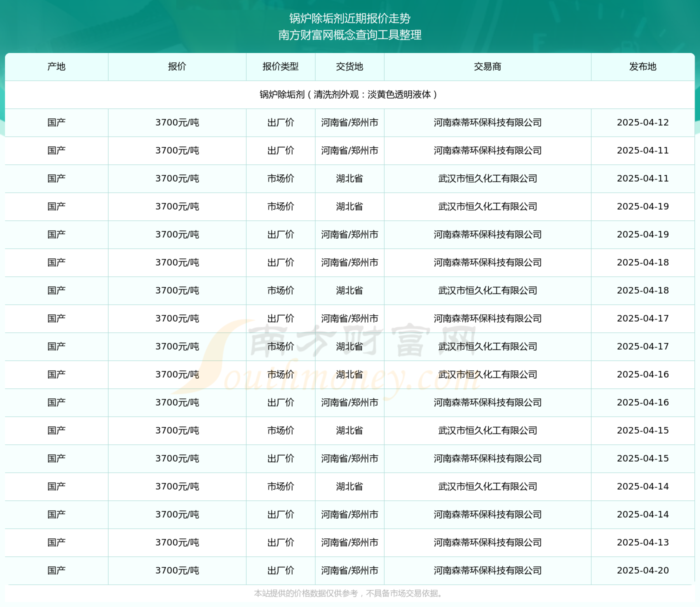Click 2025-04-15 in the 河南森蒂环保 row
The width and height of the screenshot is (700, 607).
click(x=643, y=458)
